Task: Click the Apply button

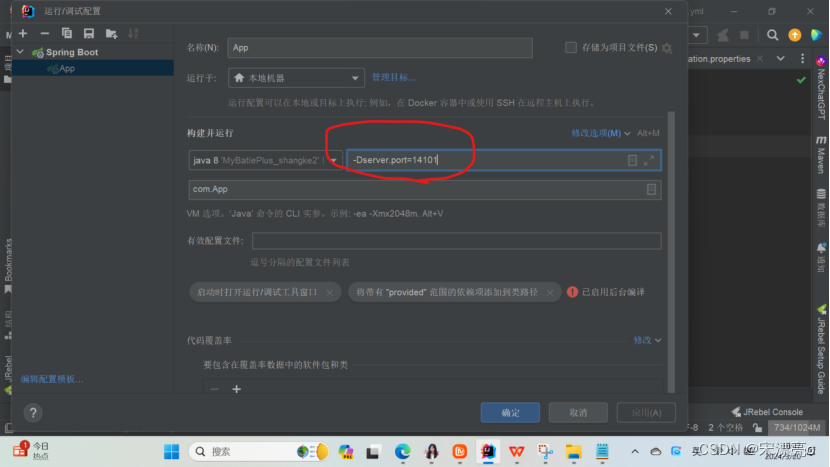Action: click(x=646, y=412)
